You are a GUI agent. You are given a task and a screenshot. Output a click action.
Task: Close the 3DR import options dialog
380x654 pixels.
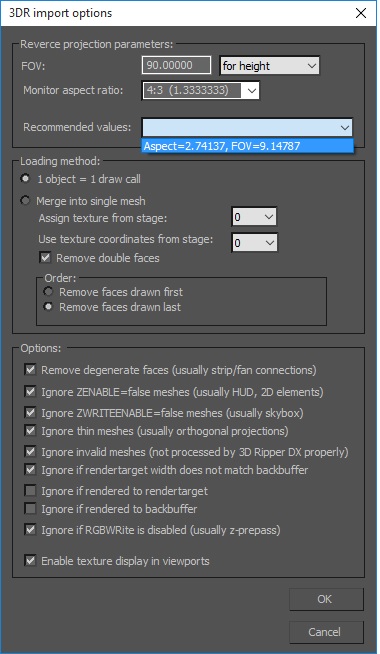[360, 13]
